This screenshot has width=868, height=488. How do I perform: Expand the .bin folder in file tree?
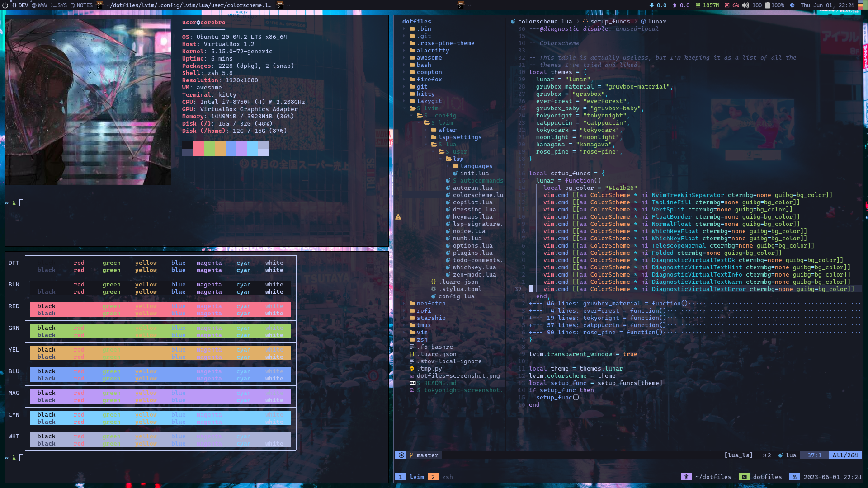(x=420, y=29)
